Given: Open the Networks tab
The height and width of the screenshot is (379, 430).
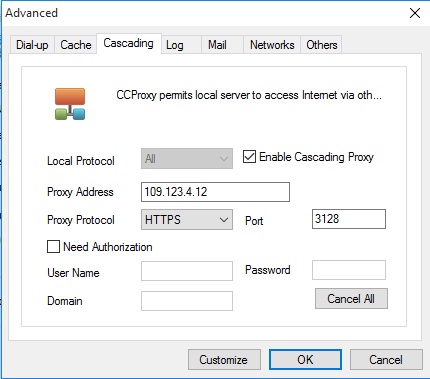Looking at the screenshot, I should coord(272,45).
